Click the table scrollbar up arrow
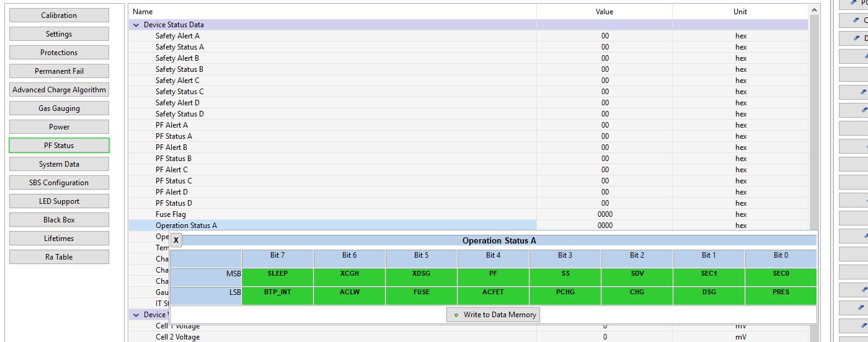This screenshot has width=868, height=342. click(815, 11)
